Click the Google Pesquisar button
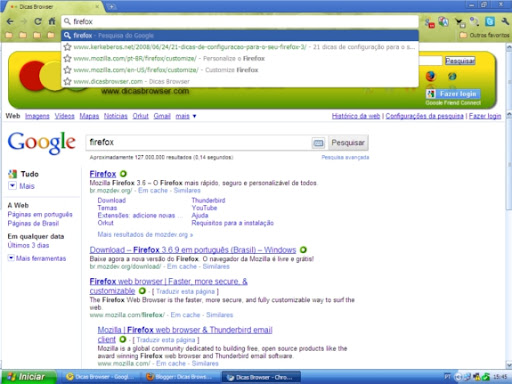This screenshot has width=512, height=384. point(348,143)
